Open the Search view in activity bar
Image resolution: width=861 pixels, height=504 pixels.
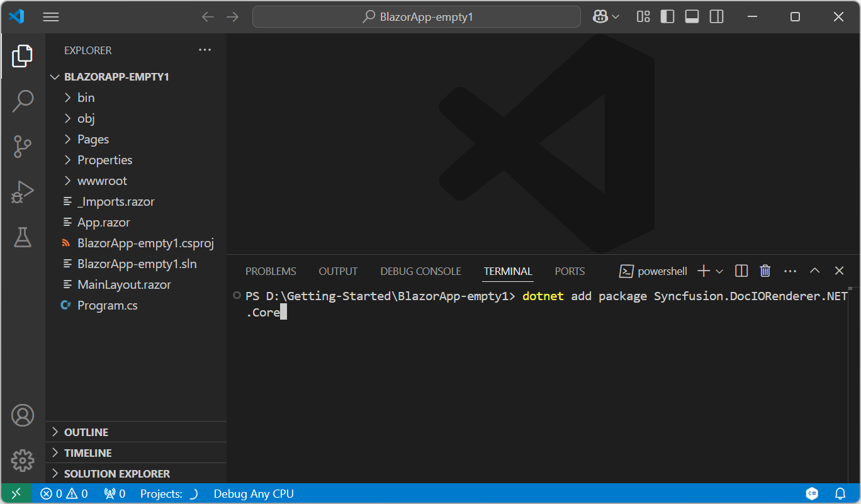[x=23, y=101]
